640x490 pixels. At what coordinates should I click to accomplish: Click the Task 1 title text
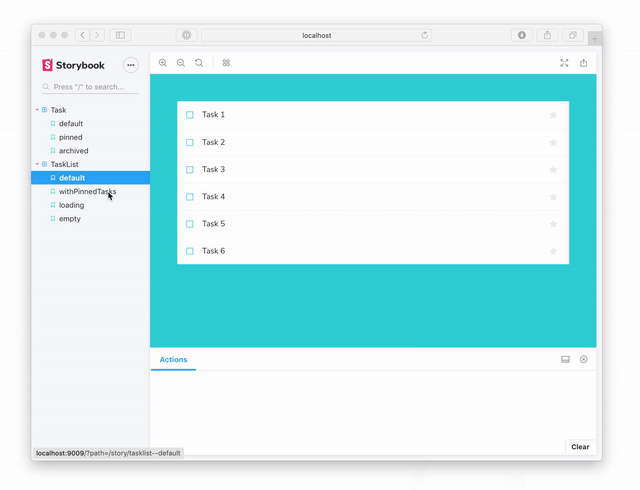213,115
